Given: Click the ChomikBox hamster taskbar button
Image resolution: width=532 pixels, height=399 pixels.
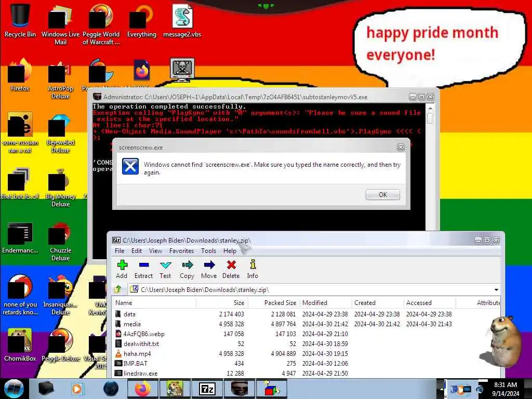Looking at the screenshot, I should pyautogui.click(x=175, y=389).
